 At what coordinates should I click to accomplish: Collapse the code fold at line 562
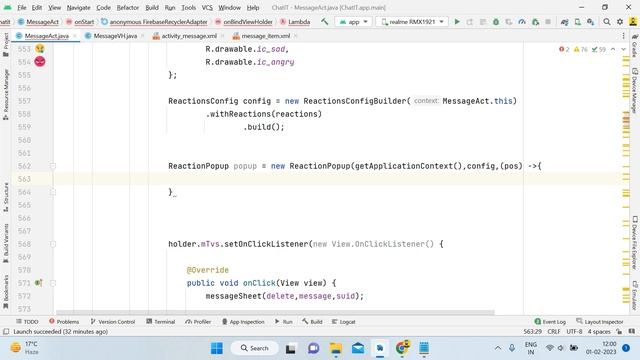pos(53,166)
